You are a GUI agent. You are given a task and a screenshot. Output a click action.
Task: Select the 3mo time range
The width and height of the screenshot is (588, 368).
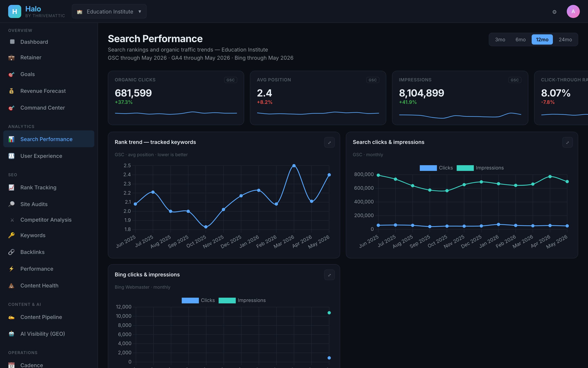pyautogui.click(x=500, y=39)
